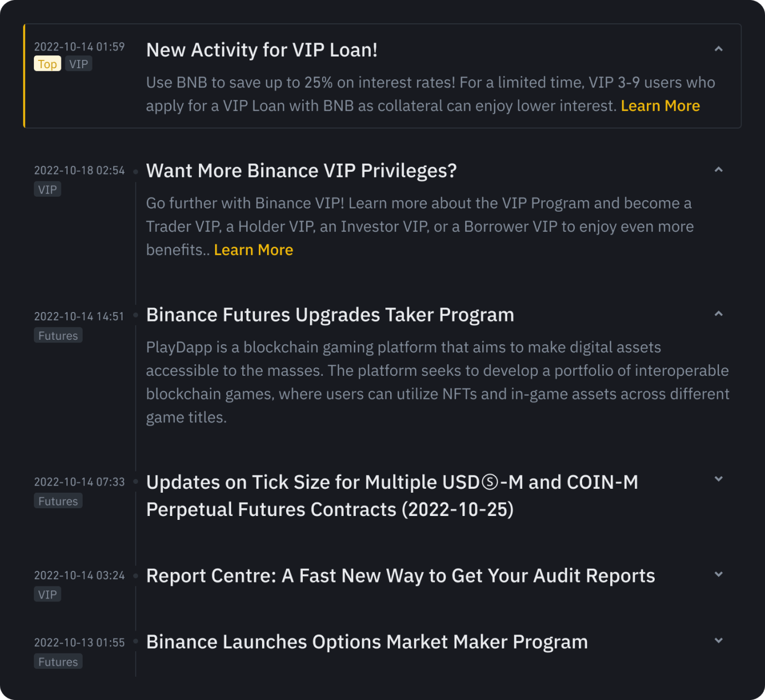Select the VIP tag under the pinned announcement
765x700 pixels.
78,64
